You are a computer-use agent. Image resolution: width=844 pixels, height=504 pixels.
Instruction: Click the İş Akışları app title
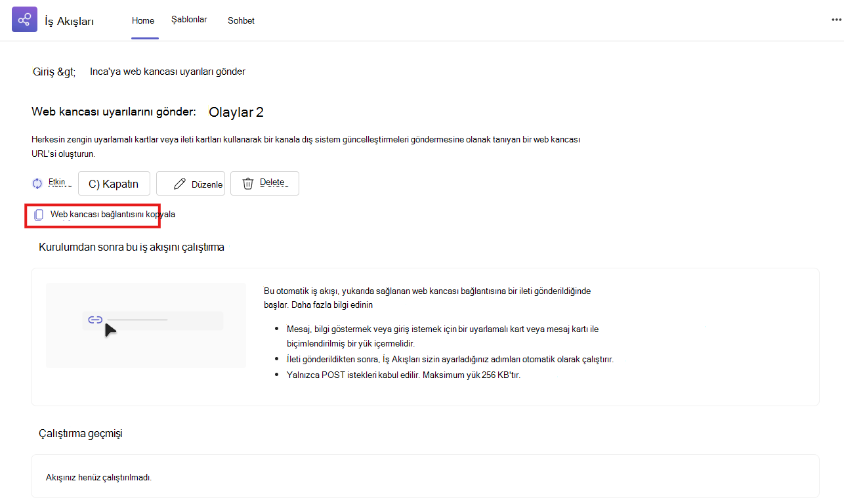69,21
